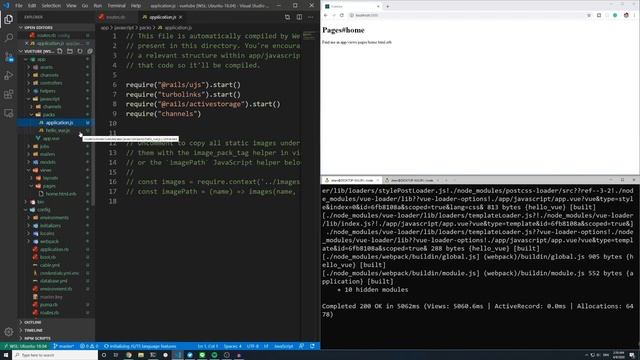Reload the browser page

(x=342, y=15)
